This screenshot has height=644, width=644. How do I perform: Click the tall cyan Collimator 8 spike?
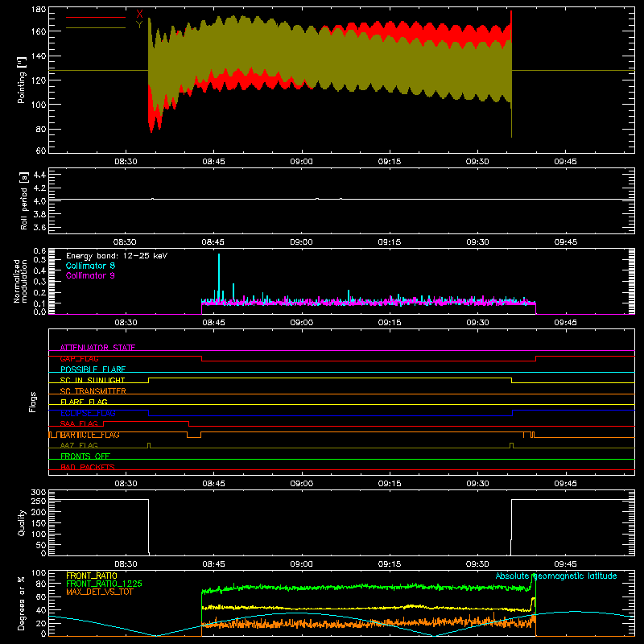(x=219, y=275)
